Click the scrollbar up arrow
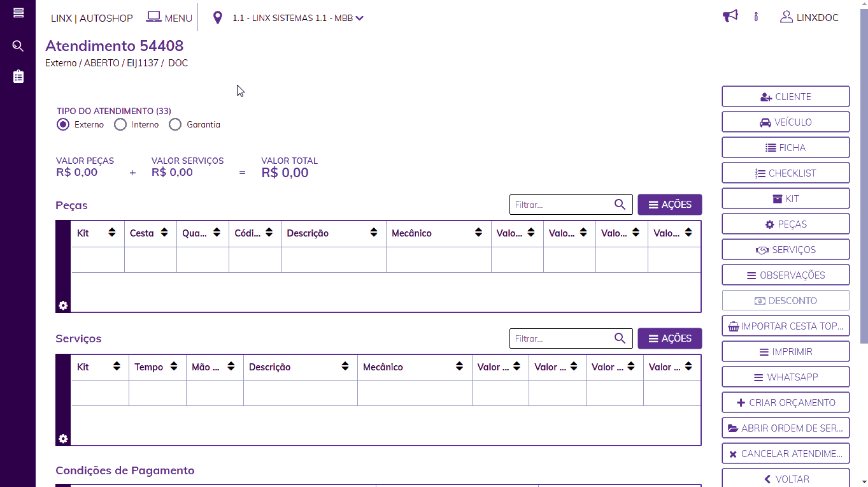Viewport: 868px width, 487px height. pyautogui.click(x=864, y=4)
